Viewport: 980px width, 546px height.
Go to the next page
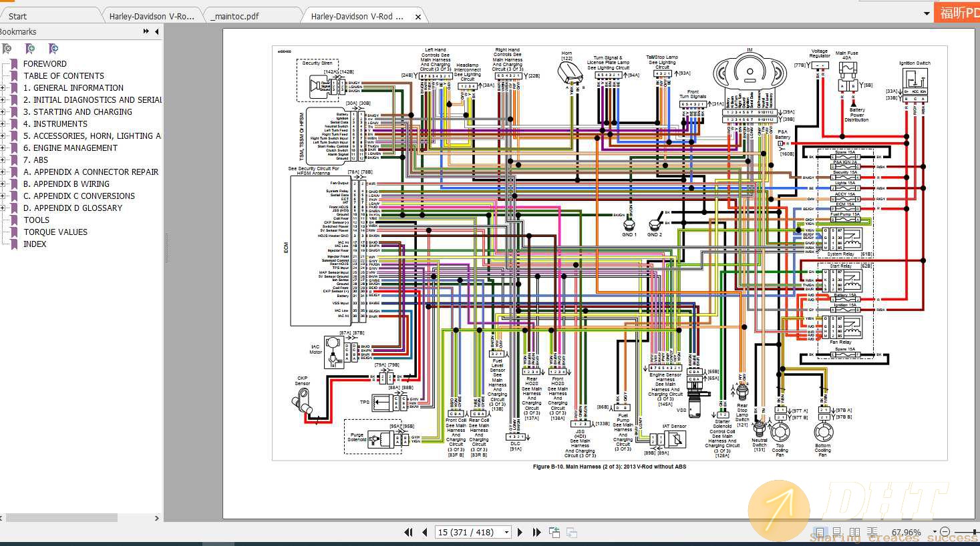pyautogui.click(x=520, y=532)
